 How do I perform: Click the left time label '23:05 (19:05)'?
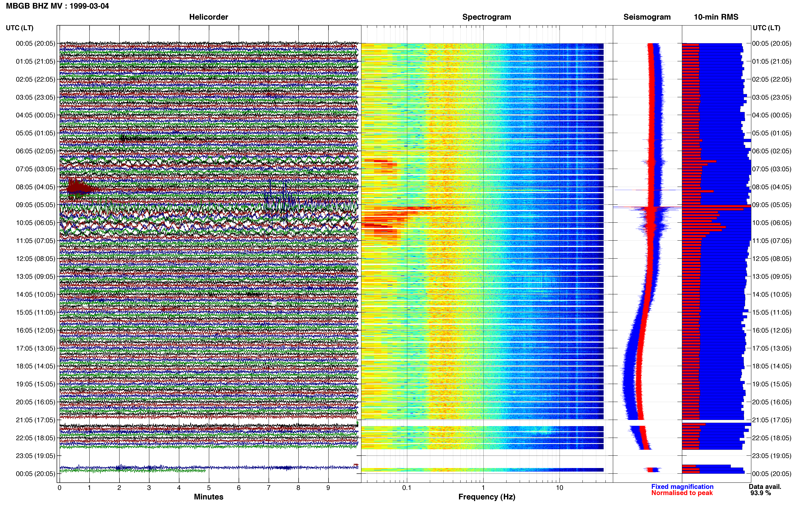35,456
